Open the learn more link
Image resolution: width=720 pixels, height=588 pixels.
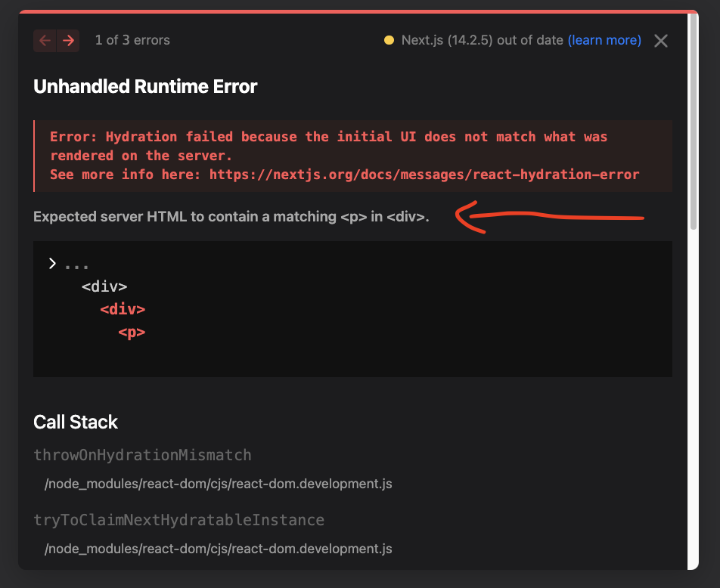[x=604, y=40]
